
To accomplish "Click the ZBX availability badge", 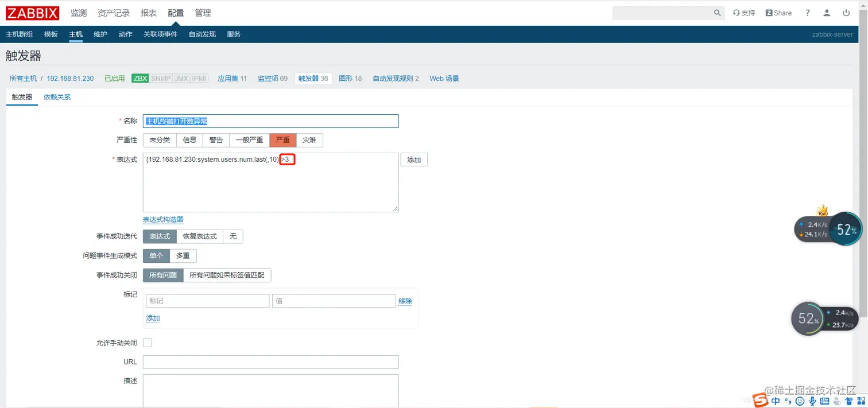I will tap(140, 78).
